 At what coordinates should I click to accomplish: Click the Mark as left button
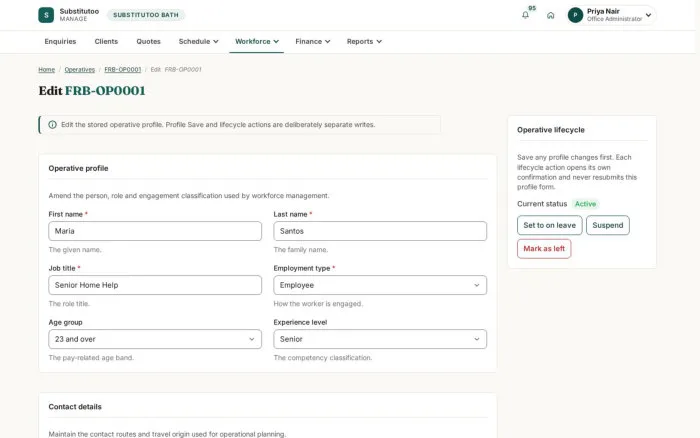click(544, 249)
